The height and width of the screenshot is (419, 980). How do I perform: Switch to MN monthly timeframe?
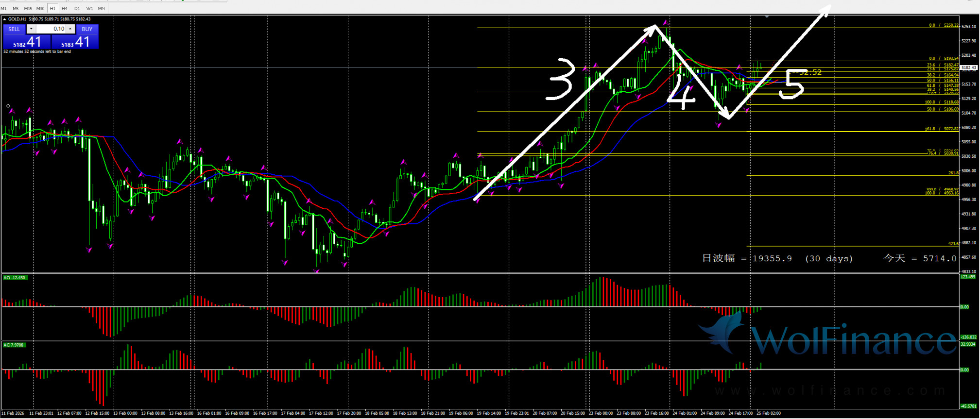tap(101, 8)
